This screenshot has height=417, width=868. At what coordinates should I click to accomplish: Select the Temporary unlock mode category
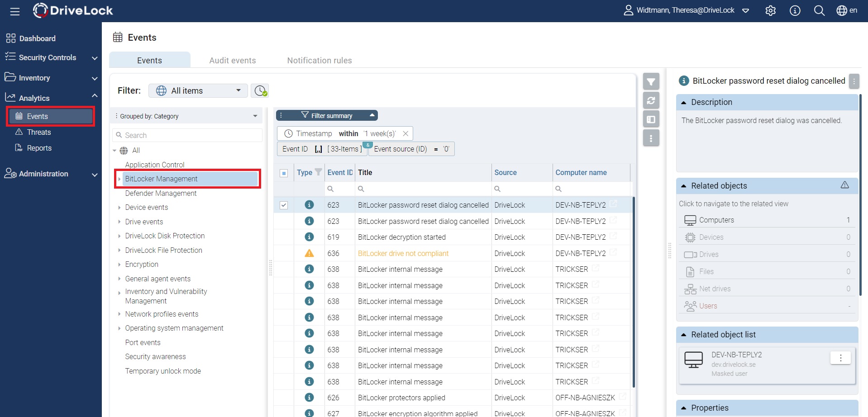coord(163,371)
